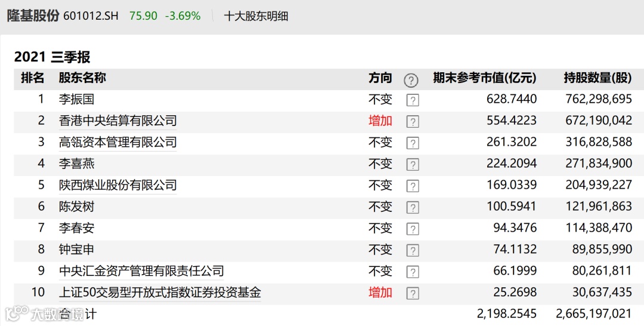Click the 2021 三季报 heading

(52, 57)
